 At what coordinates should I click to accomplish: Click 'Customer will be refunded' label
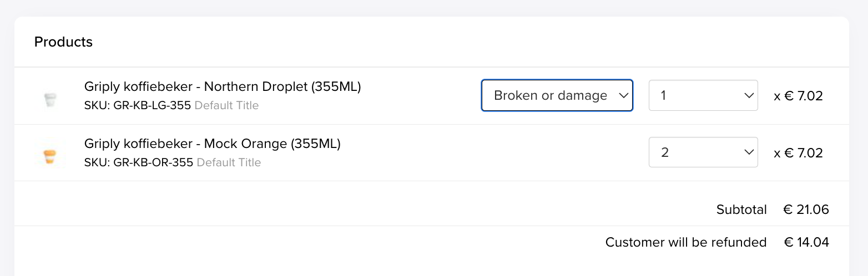(686, 242)
